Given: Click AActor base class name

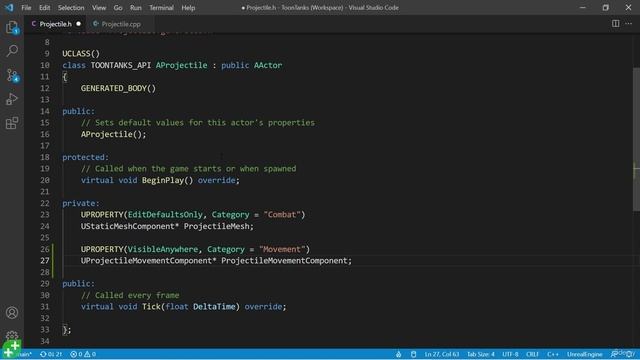Looking at the screenshot, I should [x=268, y=65].
